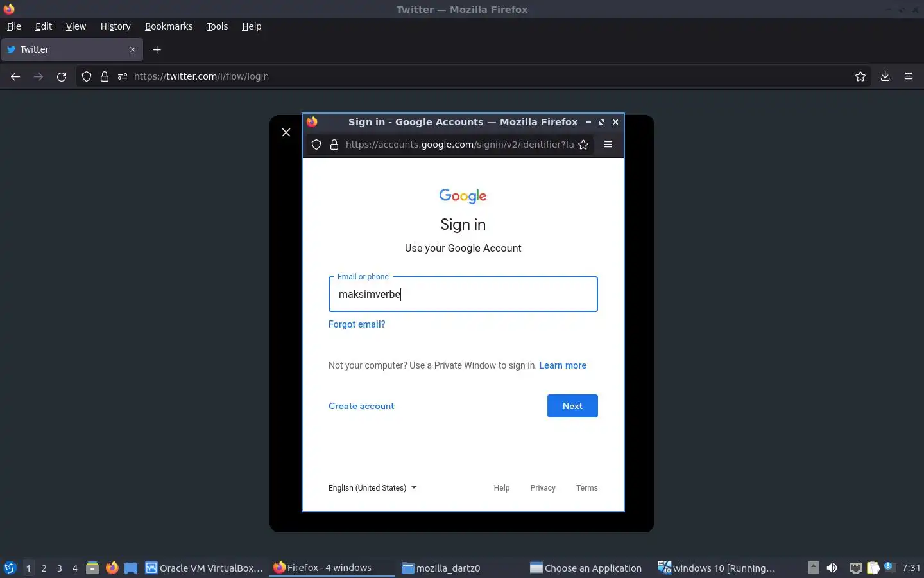Close the Twitter login modal with X
This screenshot has height=578, width=924.
tap(286, 132)
